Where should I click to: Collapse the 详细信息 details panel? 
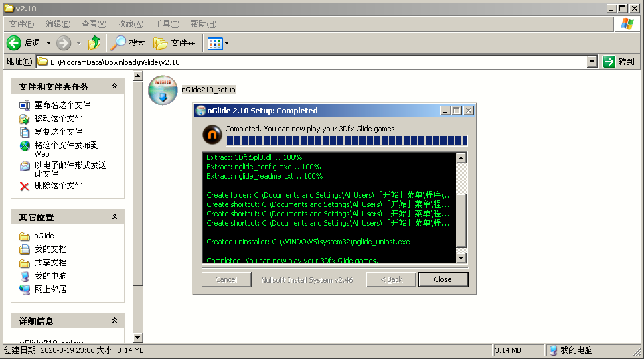click(x=115, y=321)
